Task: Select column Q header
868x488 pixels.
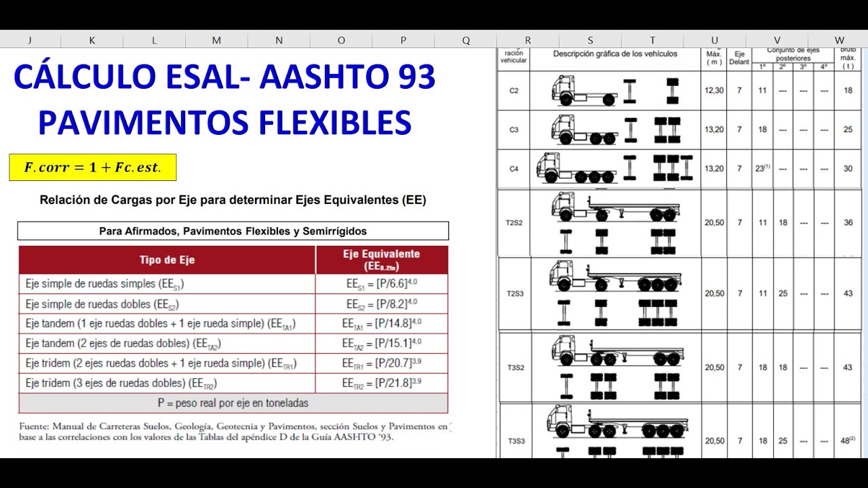Action: click(x=466, y=40)
